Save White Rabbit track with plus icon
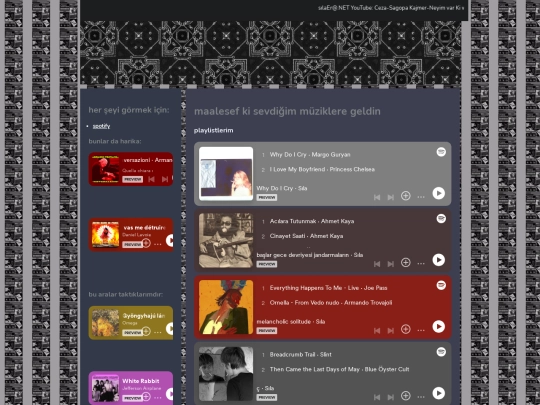The height and width of the screenshot is (405, 540). pyautogui.click(x=146, y=397)
